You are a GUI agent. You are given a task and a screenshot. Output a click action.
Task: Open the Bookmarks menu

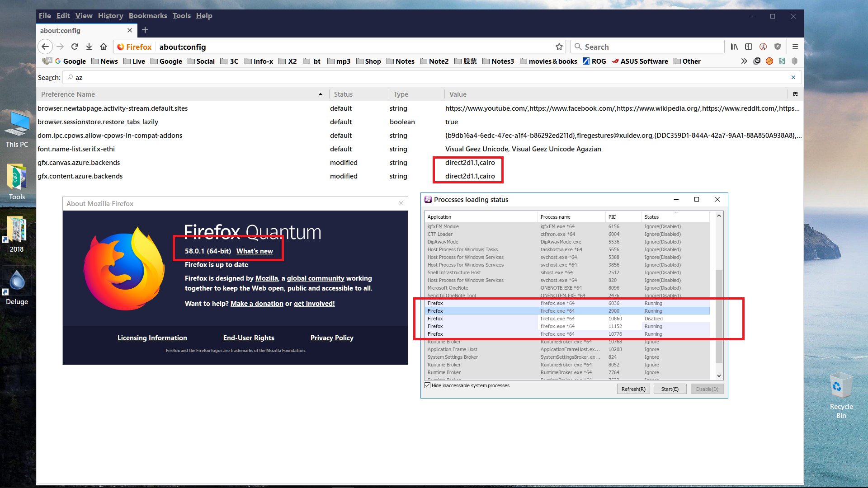pos(148,15)
